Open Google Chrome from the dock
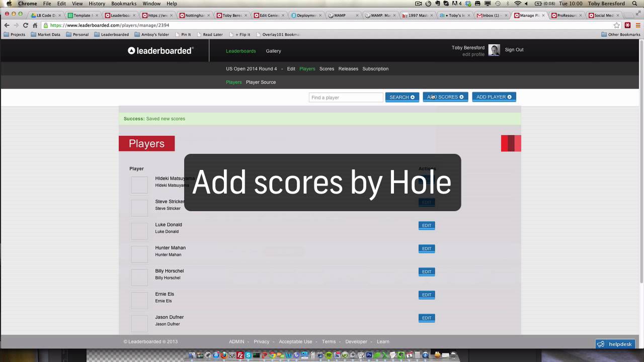This screenshot has width=644, height=362. [272, 355]
